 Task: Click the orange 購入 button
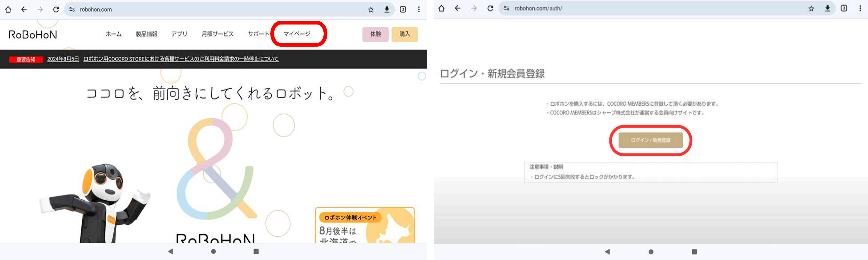[x=405, y=34]
